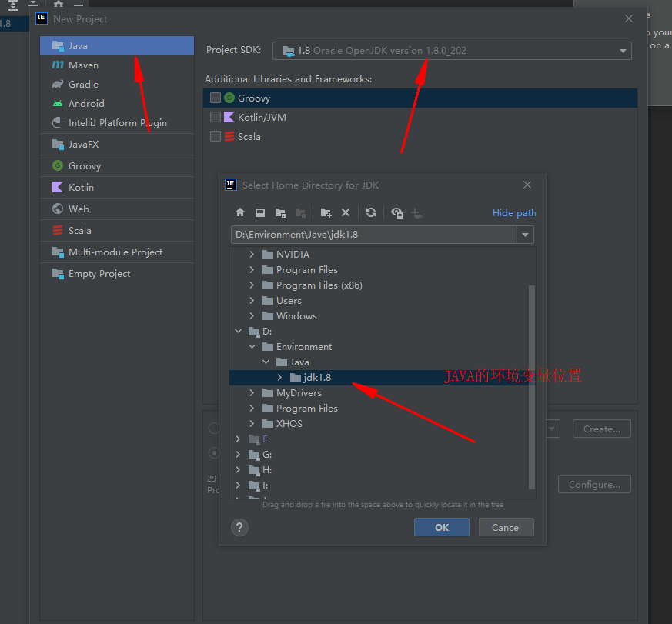Open the Project SDK dropdown

(452, 51)
